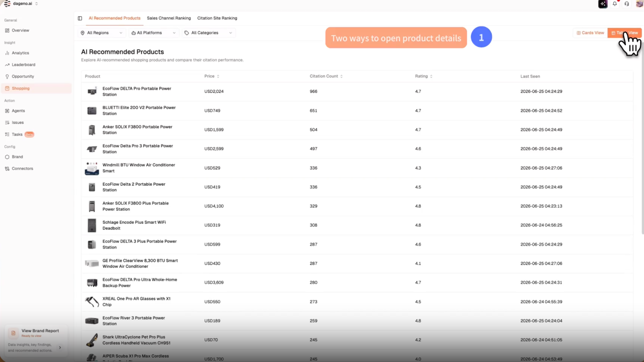The width and height of the screenshot is (644, 362).
Task: Switch to Cards View
Action: point(590,33)
